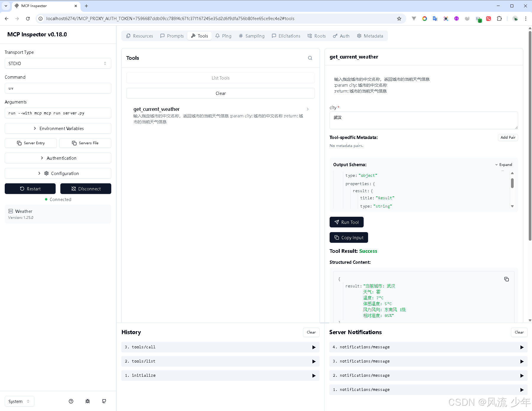Click the city text input
This screenshot has width=532, height=411.
pyautogui.click(x=424, y=120)
